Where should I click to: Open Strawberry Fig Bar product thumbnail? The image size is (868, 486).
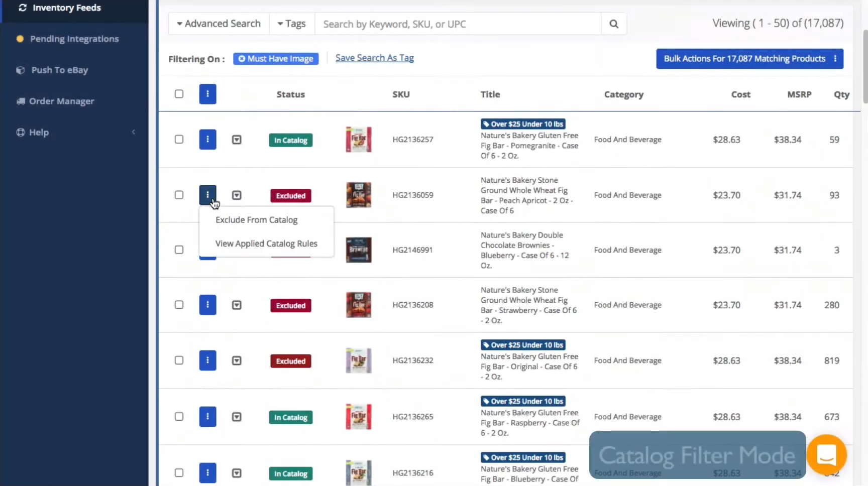pyautogui.click(x=359, y=305)
